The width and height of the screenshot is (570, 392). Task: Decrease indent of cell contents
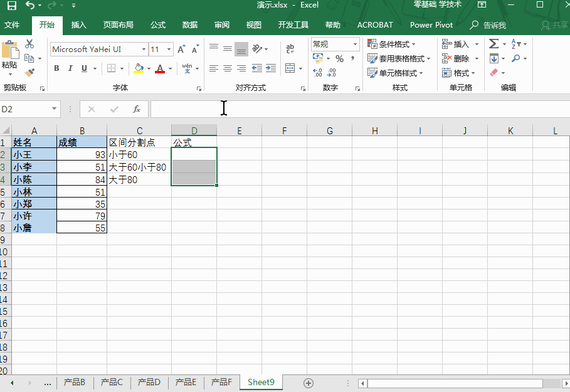(257, 68)
